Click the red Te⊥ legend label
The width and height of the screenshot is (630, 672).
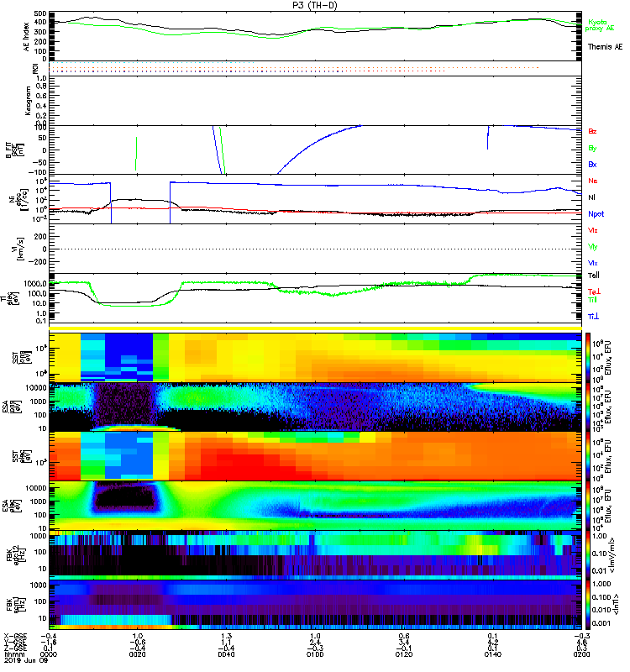pyautogui.click(x=594, y=291)
